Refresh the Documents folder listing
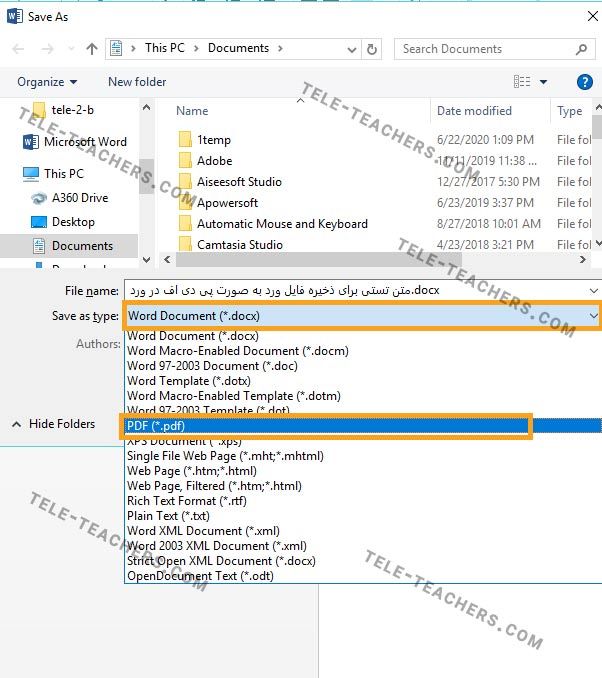This screenshot has height=678, width=602. [x=372, y=49]
